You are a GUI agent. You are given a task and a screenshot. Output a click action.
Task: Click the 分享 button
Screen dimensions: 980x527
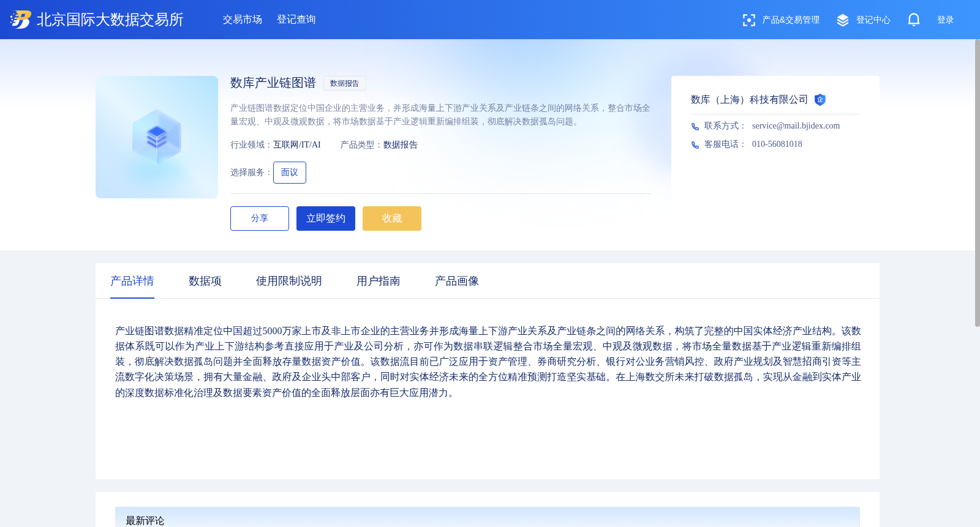(260, 219)
